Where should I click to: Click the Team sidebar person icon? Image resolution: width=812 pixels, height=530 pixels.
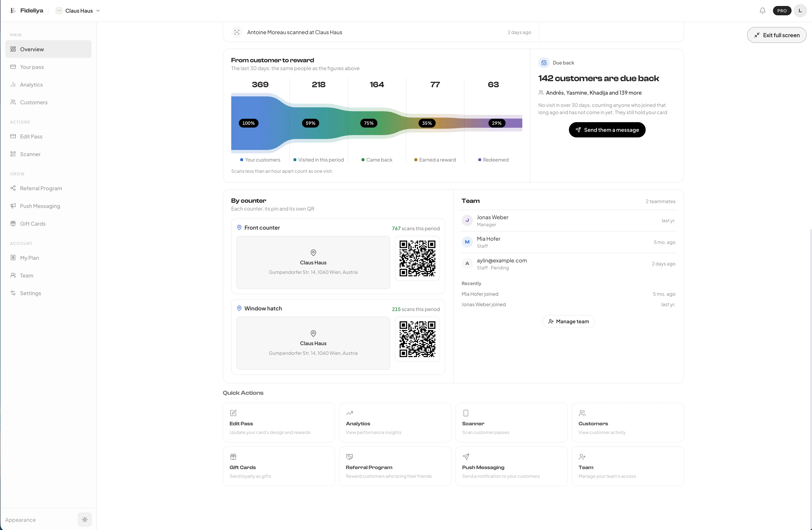(13, 275)
